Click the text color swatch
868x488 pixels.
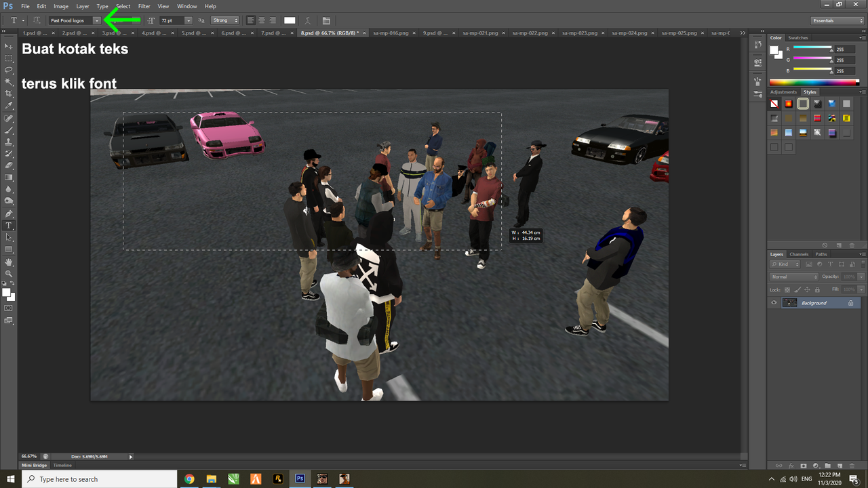pos(290,20)
